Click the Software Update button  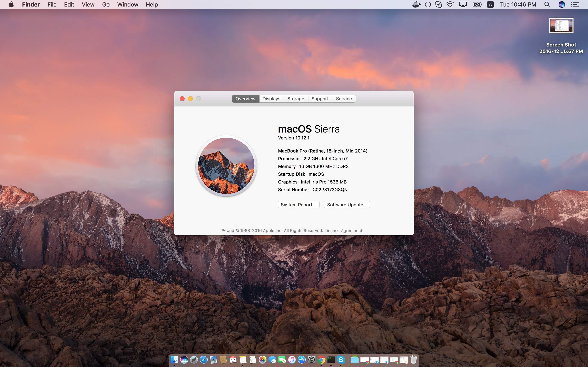coord(347,205)
